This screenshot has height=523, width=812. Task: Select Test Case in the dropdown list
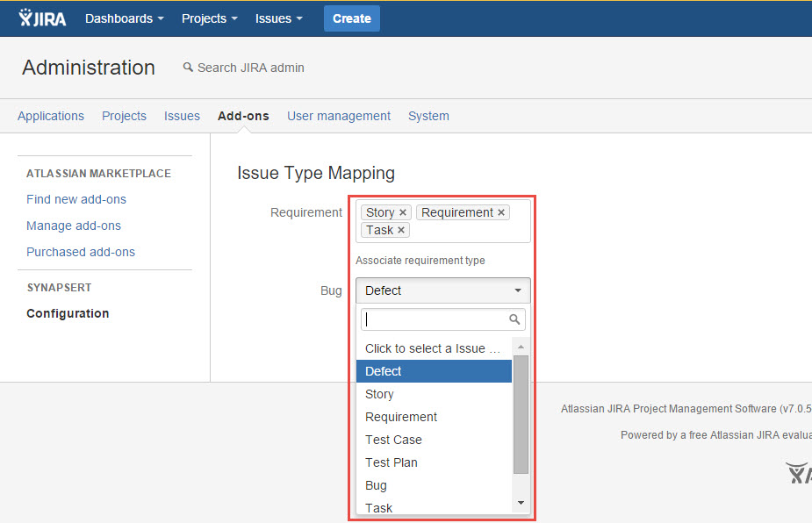tap(434, 440)
